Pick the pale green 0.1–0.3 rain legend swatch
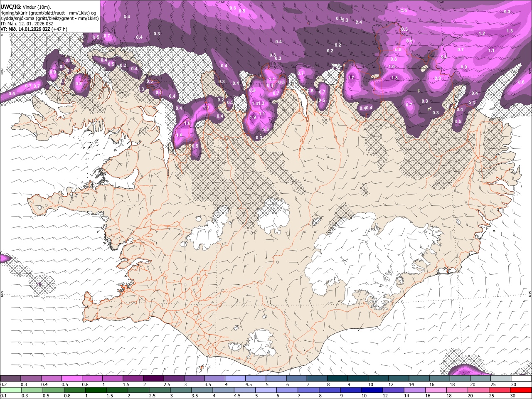532x399 pixels. pos(11,390)
